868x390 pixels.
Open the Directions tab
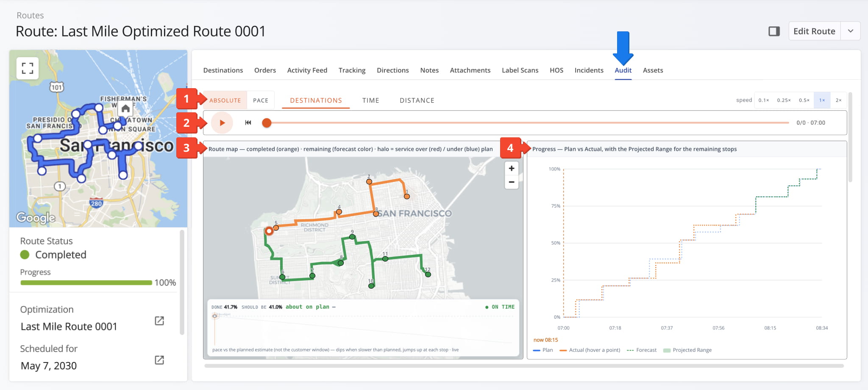coord(393,70)
